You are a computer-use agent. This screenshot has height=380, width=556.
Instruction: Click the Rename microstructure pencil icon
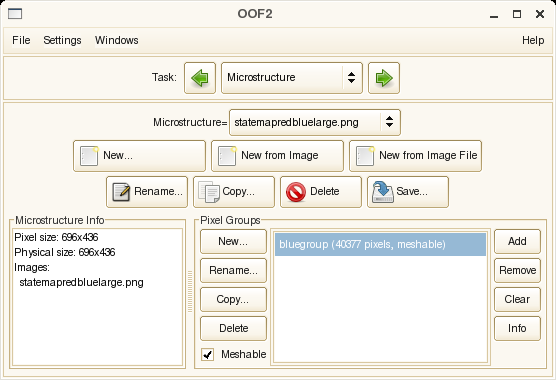[121, 192]
